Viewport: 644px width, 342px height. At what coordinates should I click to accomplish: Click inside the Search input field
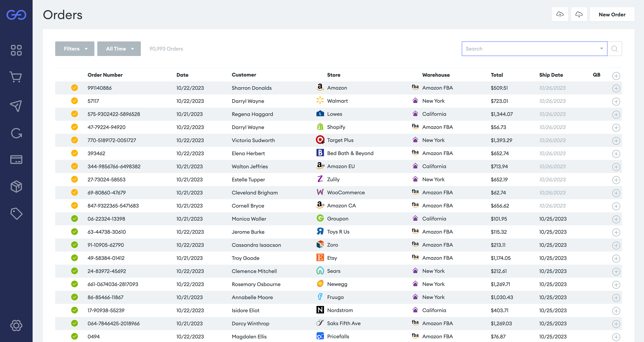click(525, 49)
